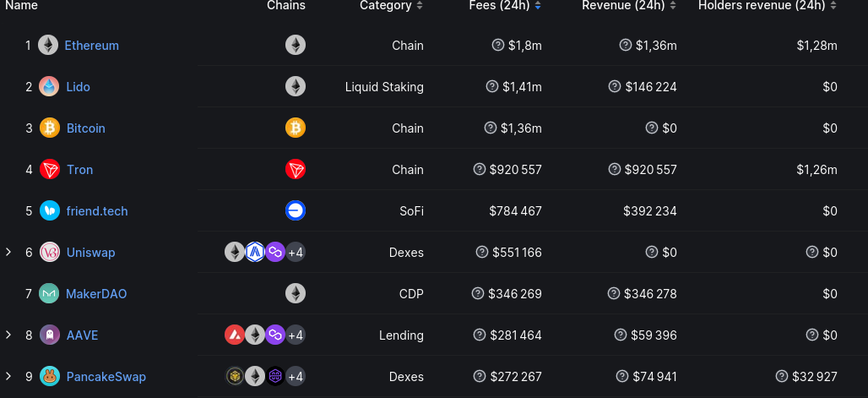Click the friend.tech logo icon
The image size is (868, 398).
click(50, 211)
